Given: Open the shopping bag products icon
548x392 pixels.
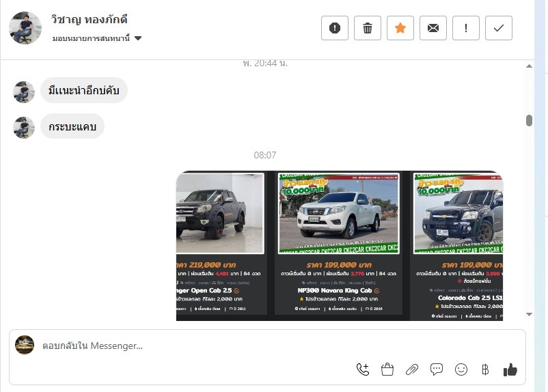Looking at the screenshot, I should (387, 369).
